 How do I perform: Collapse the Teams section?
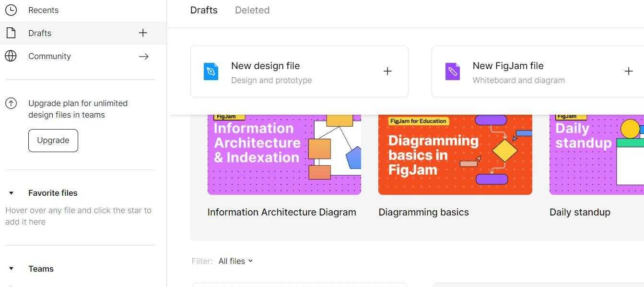tap(12, 269)
